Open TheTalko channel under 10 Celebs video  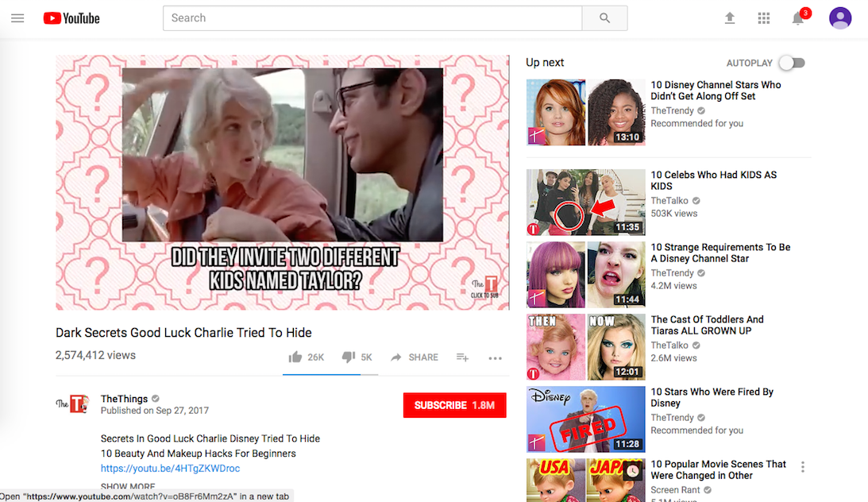coord(669,200)
